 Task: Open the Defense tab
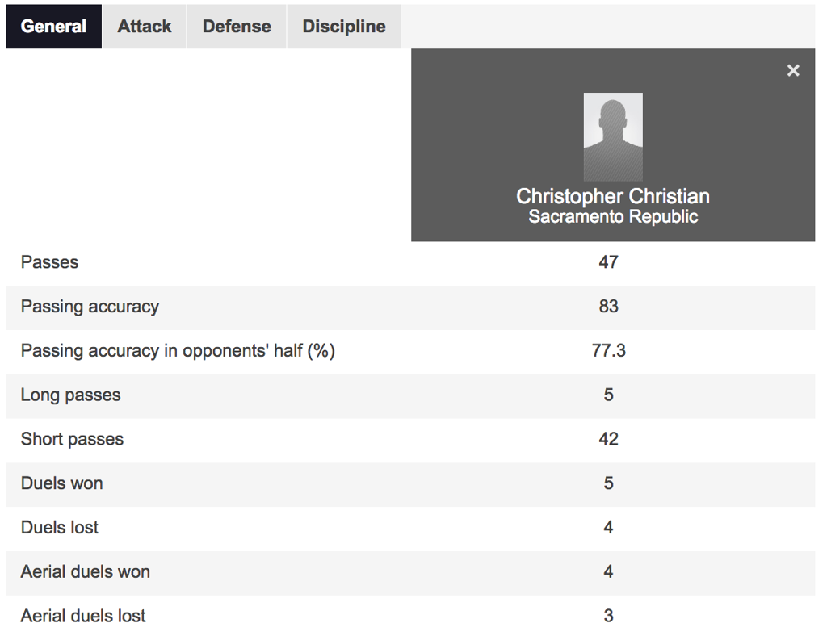click(237, 27)
